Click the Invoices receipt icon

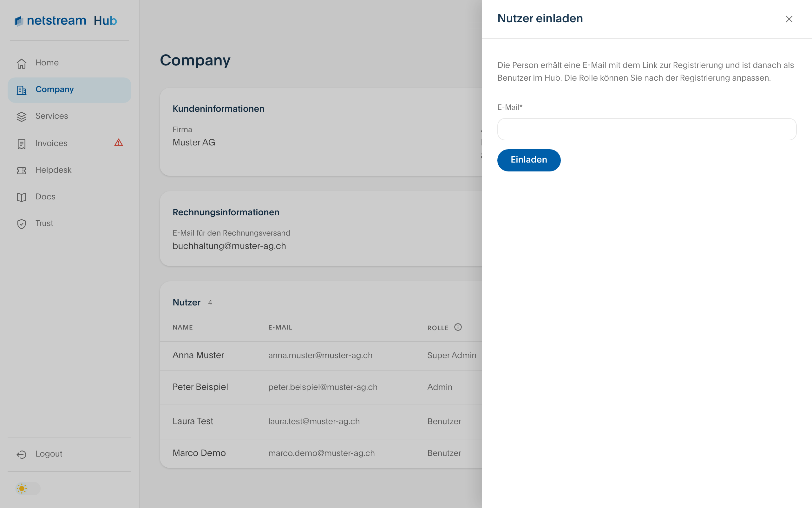pyautogui.click(x=22, y=144)
